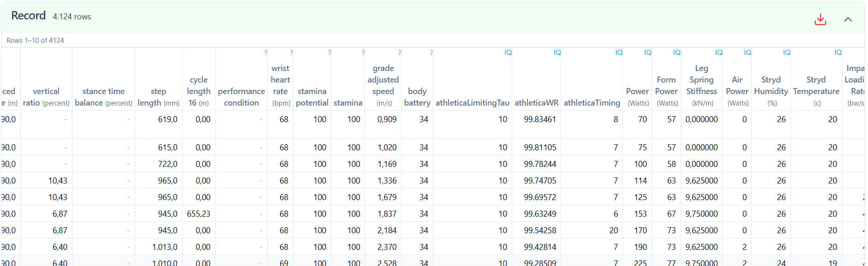Click the IQ marker above Form Power
868x266 pixels.
coord(676,53)
